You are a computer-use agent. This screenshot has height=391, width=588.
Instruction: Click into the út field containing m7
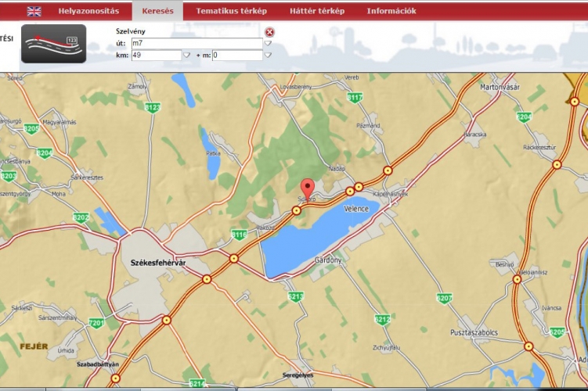tap(196, 44)
